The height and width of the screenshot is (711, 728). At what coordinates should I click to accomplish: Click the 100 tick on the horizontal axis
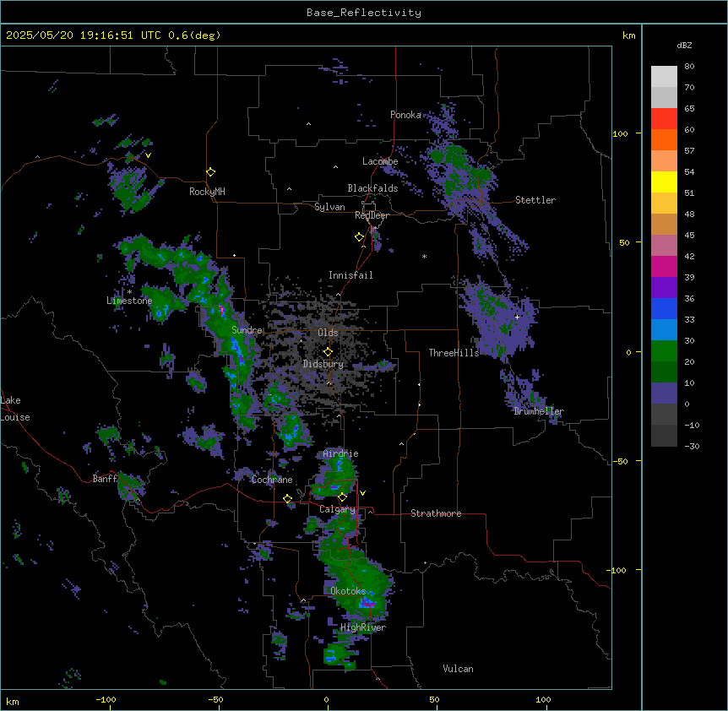point(543,699)
